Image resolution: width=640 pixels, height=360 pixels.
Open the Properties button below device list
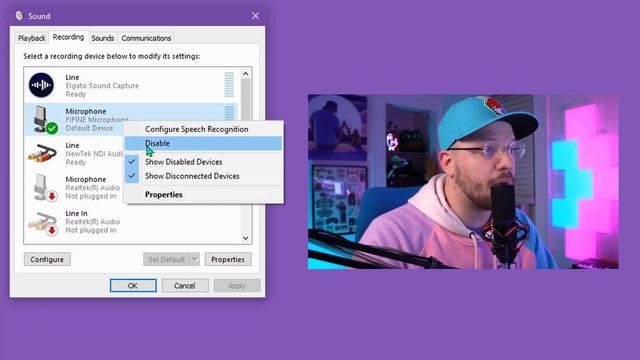click(x=228, y=259)
